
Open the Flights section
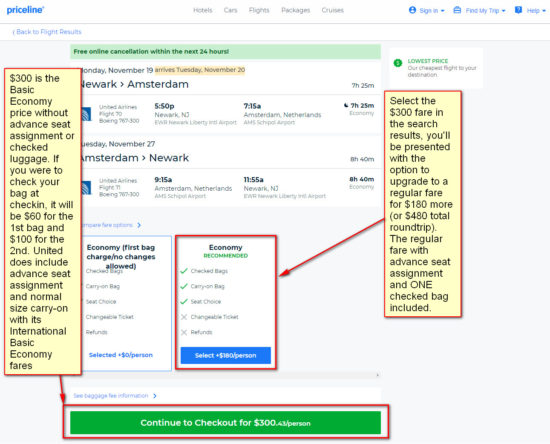[x=259, y=10]
